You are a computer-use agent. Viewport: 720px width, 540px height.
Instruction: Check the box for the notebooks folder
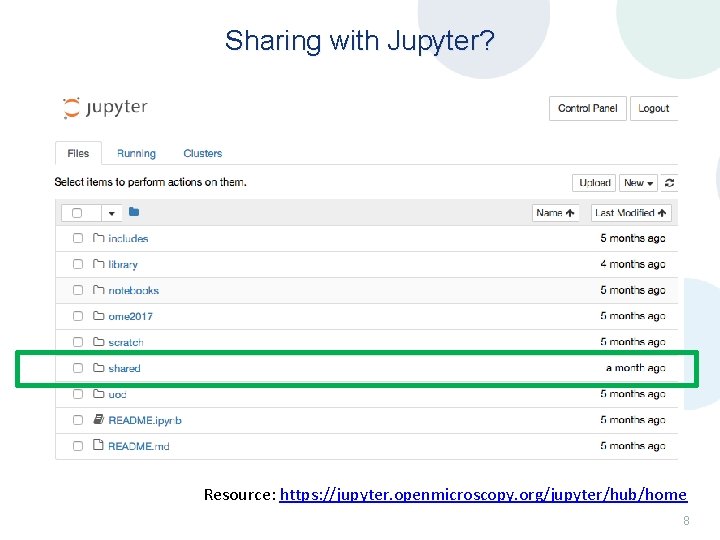pos(78,290)
